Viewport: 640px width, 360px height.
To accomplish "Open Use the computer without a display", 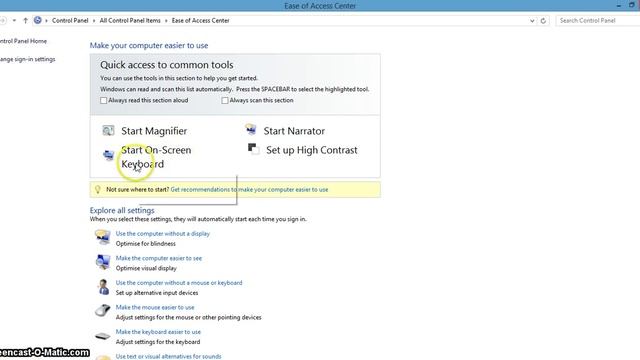I will point(162,233).
